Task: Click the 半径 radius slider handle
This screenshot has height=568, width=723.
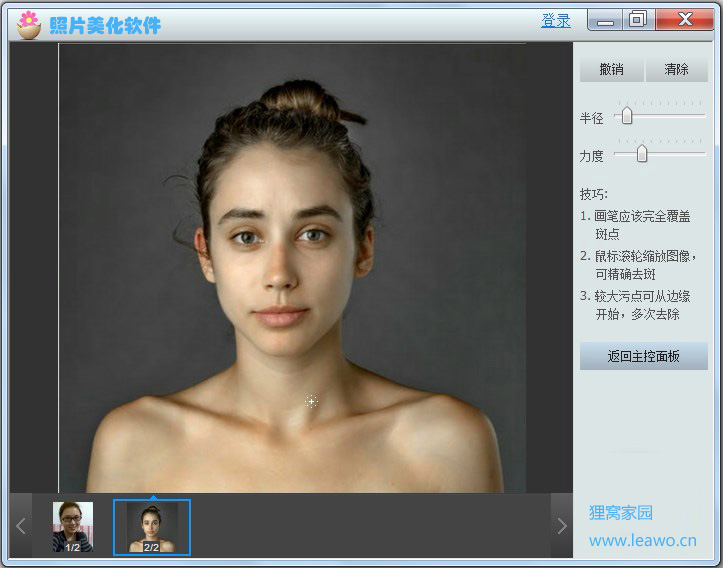Action: click(x=626, y=116)
